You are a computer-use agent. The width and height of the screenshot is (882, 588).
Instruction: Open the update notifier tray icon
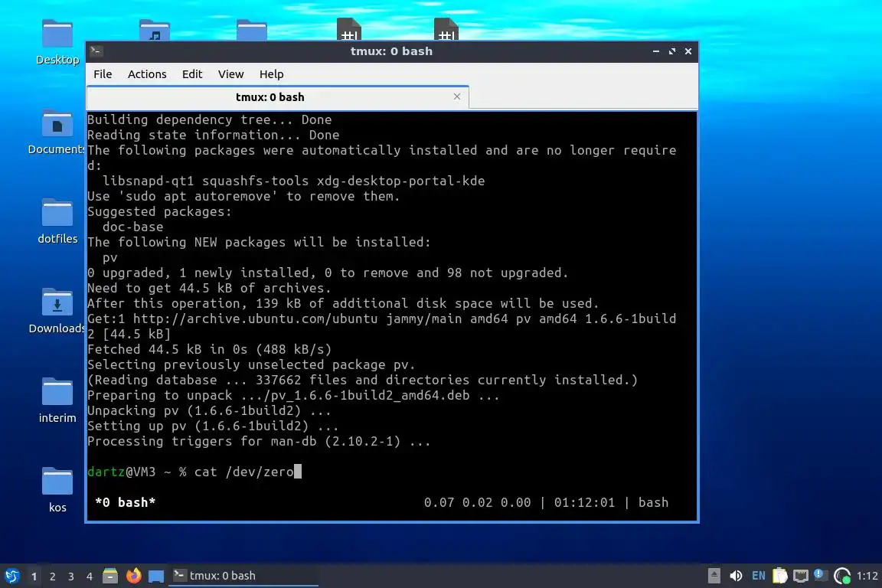842,576
